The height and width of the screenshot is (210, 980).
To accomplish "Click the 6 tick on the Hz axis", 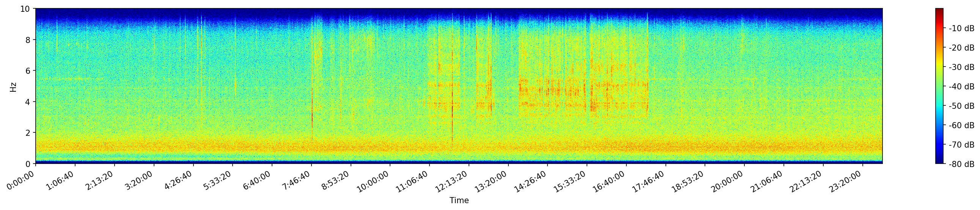I will 28,71.
